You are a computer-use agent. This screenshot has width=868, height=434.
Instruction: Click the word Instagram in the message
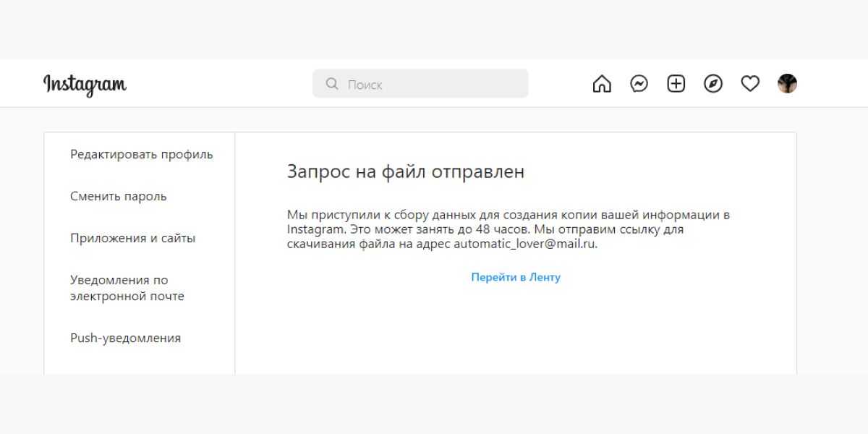(312, 229)
